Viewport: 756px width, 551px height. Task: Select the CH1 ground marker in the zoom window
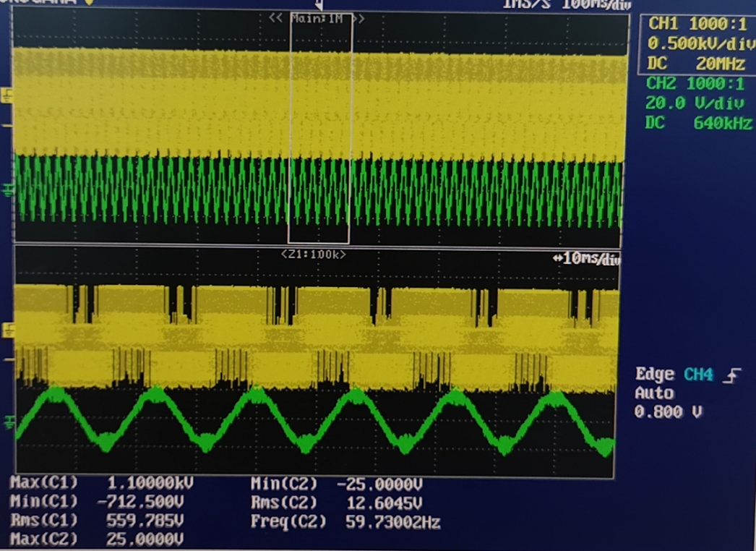coord(8,329)
